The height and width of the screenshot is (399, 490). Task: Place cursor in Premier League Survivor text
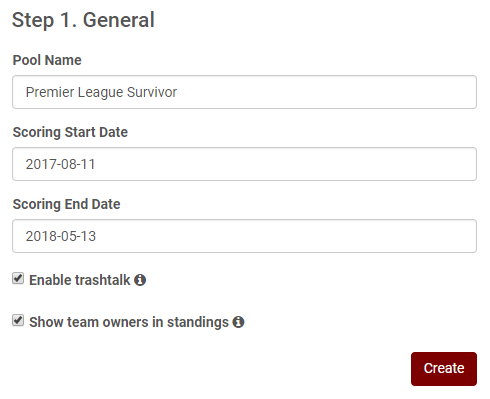pos(101,92)
